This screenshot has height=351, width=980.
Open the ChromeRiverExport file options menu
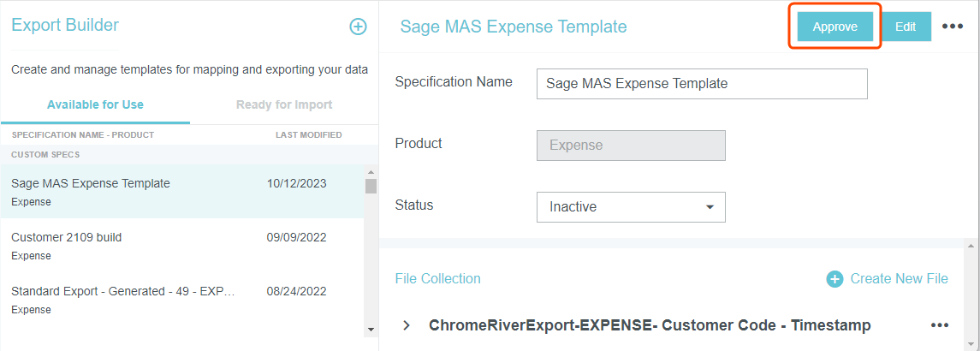tap(939, 325)
